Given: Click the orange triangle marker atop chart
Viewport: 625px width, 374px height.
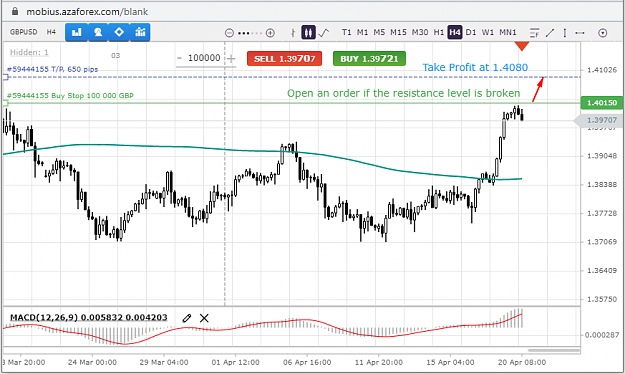Looking at the screenshot, I should click(x=521, y=46).
